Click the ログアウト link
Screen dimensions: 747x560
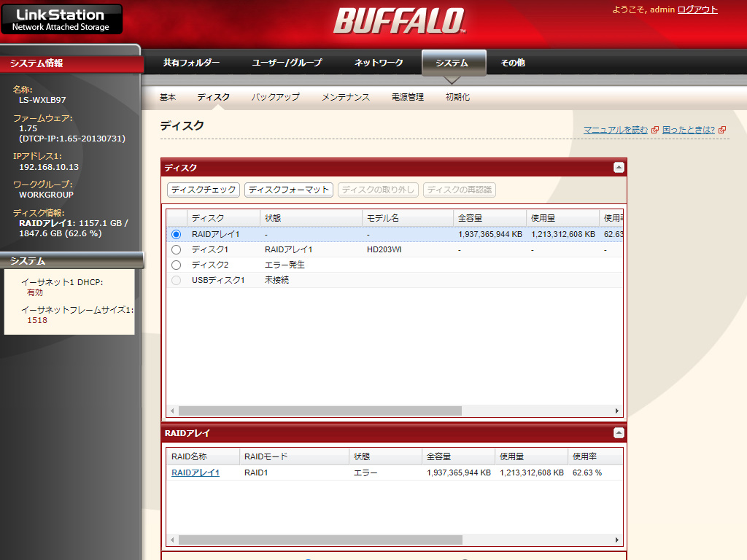pos(697,9)
